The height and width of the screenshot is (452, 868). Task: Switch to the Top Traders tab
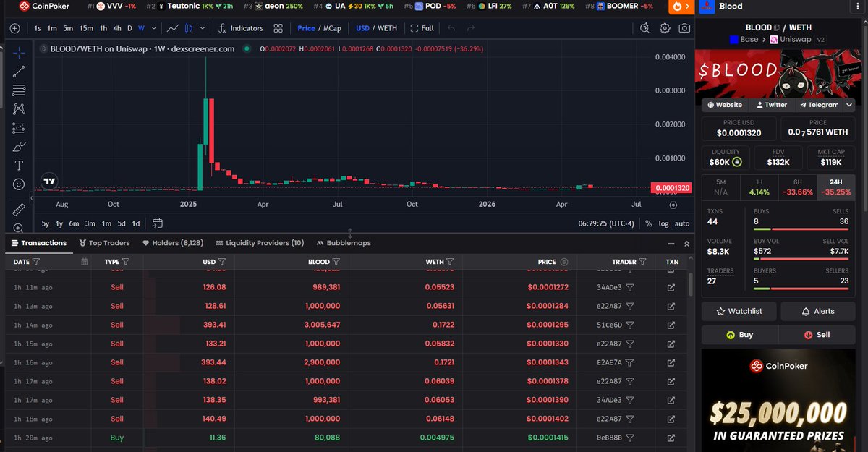pyautogui.click(x=105, y=243)
